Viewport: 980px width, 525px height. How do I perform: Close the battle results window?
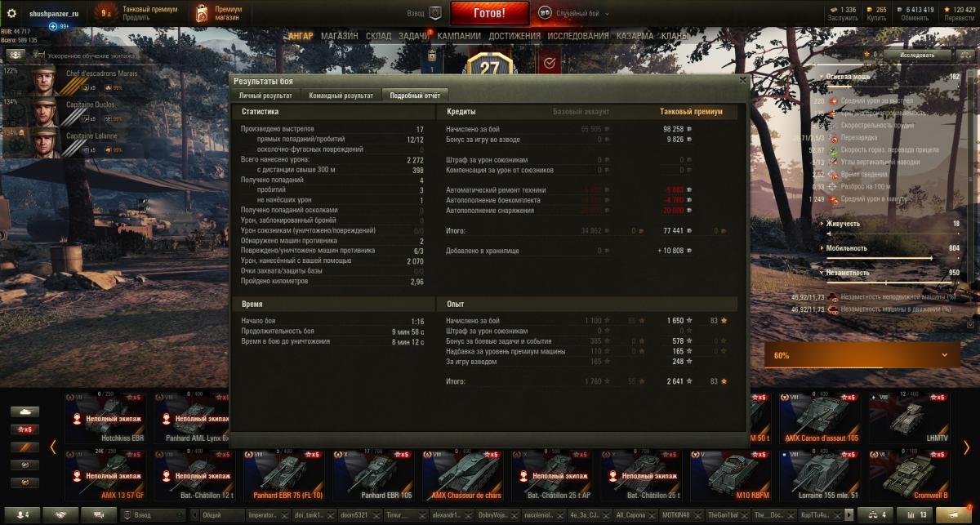point(742,80)
